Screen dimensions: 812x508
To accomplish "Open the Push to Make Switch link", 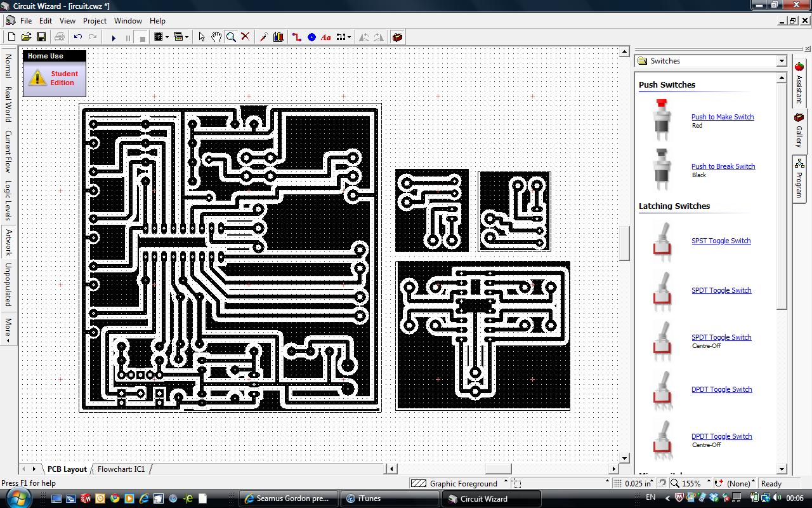I will [723, 117].
